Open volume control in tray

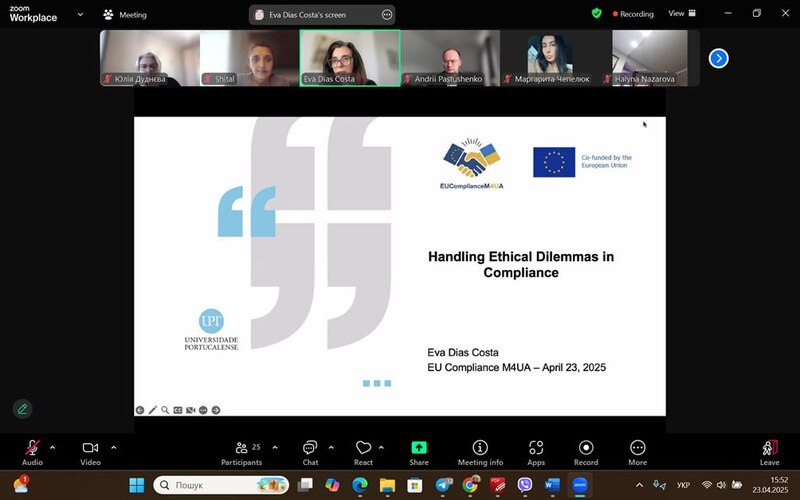coord(721,485)
